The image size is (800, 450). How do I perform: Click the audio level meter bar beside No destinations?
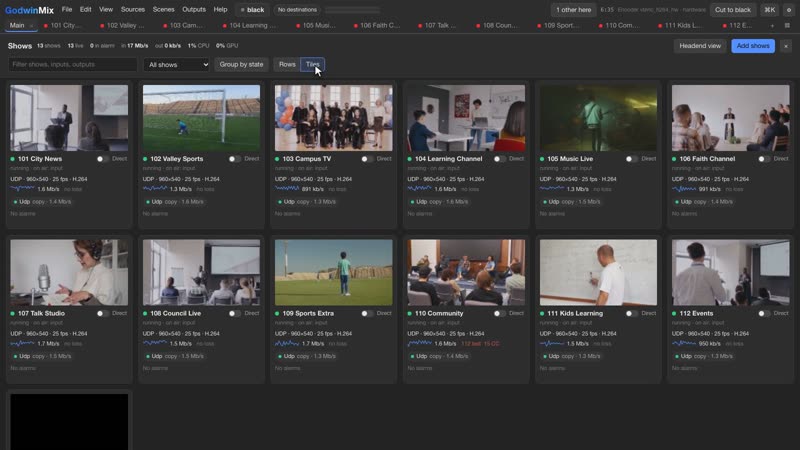pos(352,10)
